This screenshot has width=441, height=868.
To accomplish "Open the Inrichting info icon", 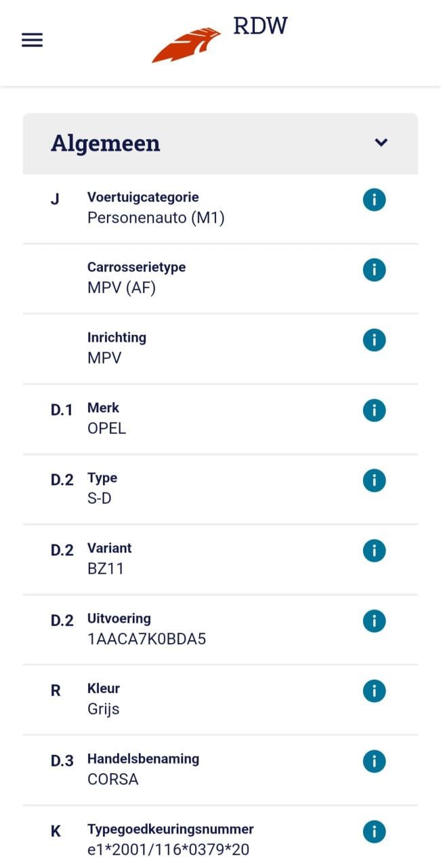I will pos(374,340).
